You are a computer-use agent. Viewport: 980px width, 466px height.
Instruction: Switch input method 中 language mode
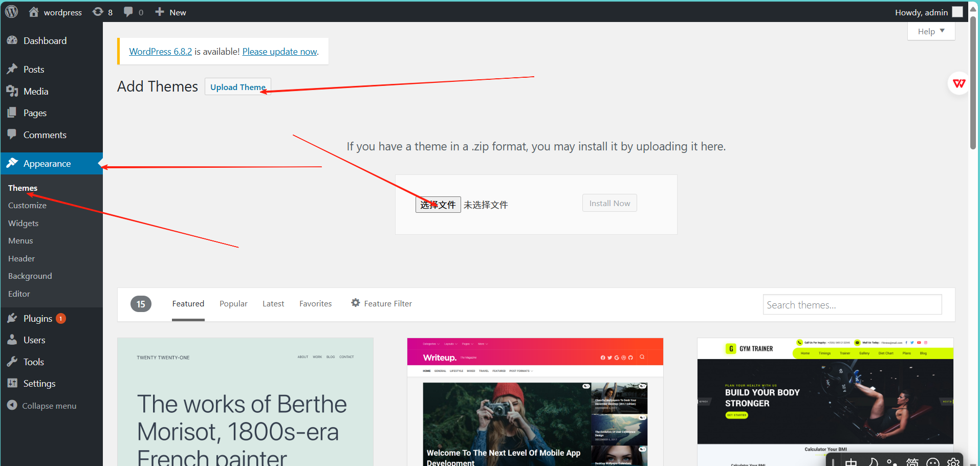tap(851, 462)
